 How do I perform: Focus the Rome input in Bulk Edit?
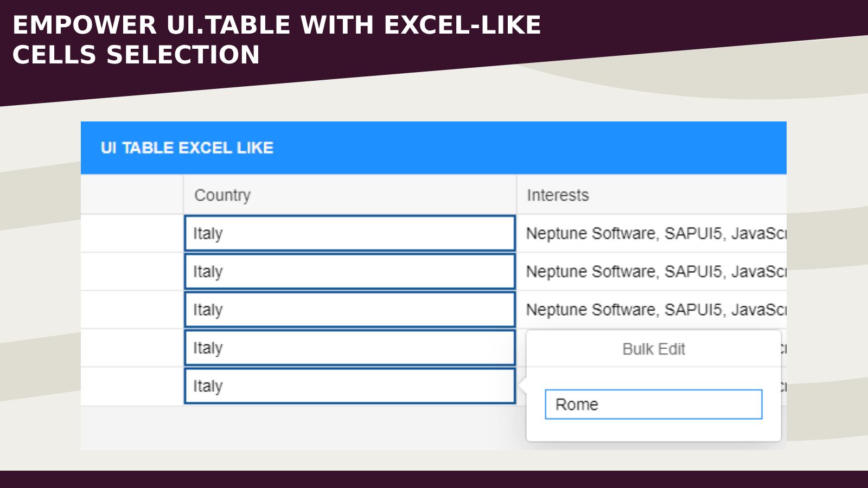click(x=653, y=404)
